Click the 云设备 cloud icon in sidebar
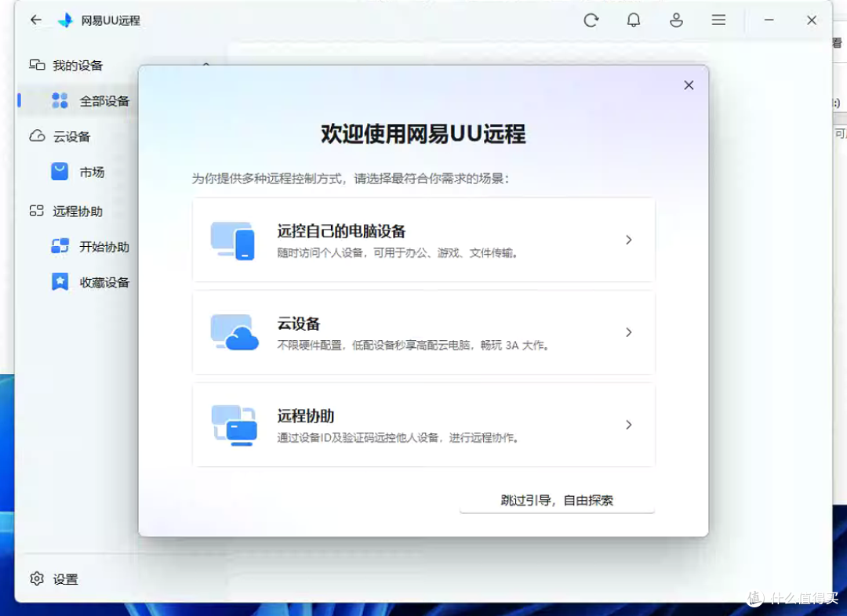 click(x=38, y=136)
